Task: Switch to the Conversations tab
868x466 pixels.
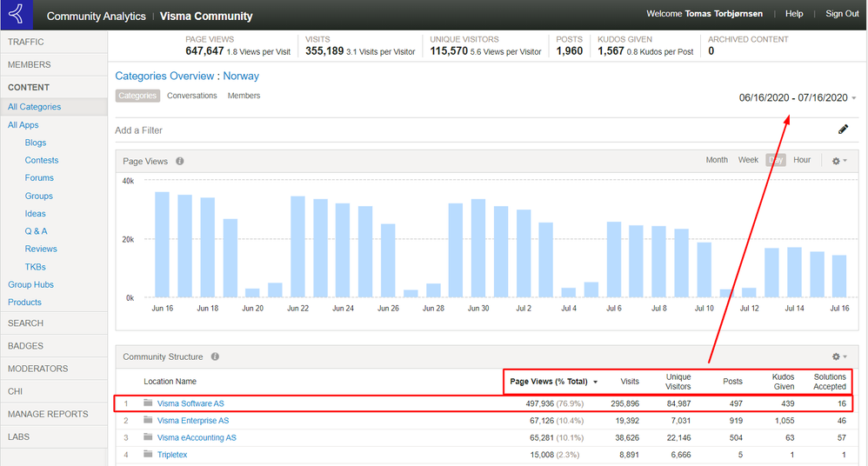Action: pos(192,96)
